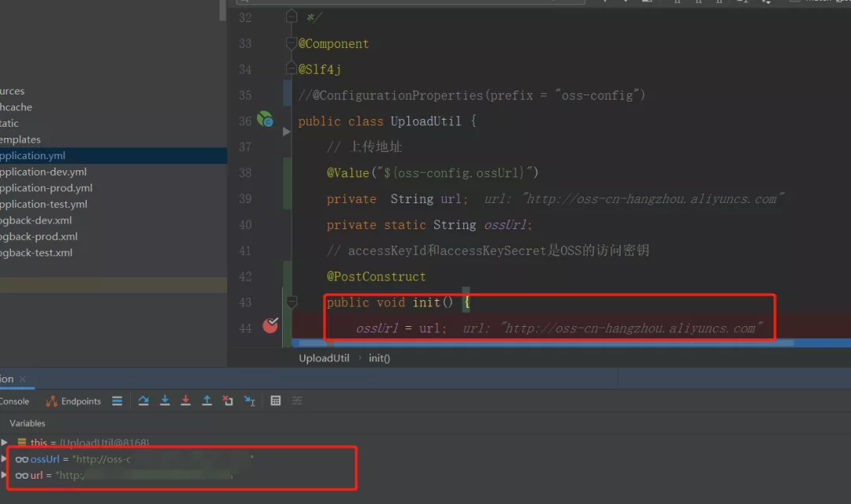Click the Step Over debugger icon

click(143, 401)
